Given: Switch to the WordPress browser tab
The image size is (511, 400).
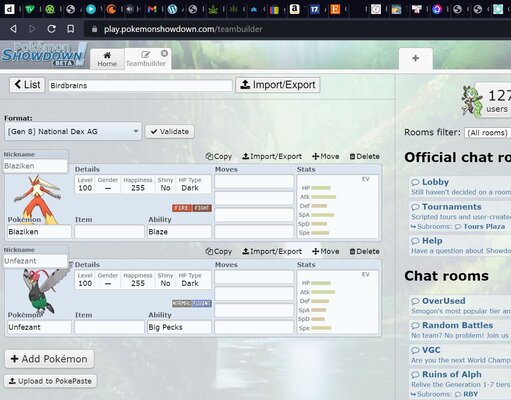Looking at the screenshot, I should coord(172,9).
